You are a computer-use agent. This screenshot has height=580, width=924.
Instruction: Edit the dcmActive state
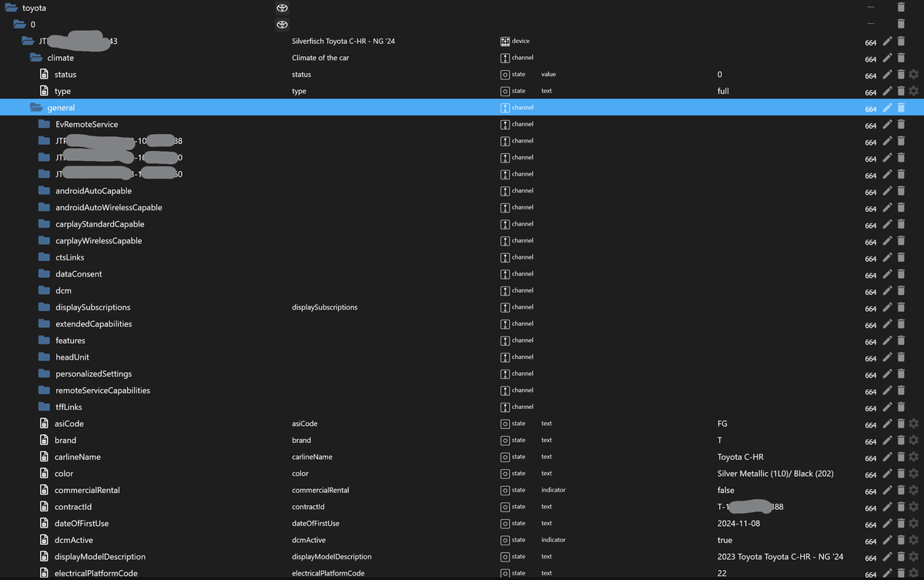pos(887,540)
